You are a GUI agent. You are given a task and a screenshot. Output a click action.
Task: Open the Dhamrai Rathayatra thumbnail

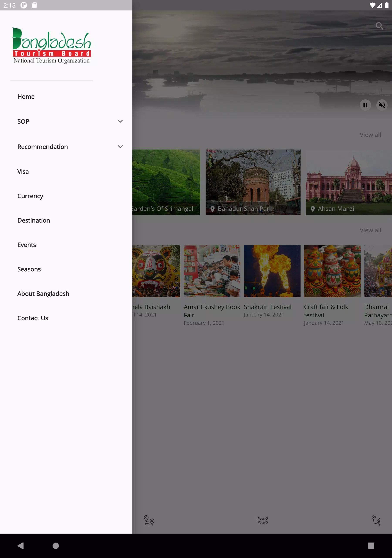378,271
